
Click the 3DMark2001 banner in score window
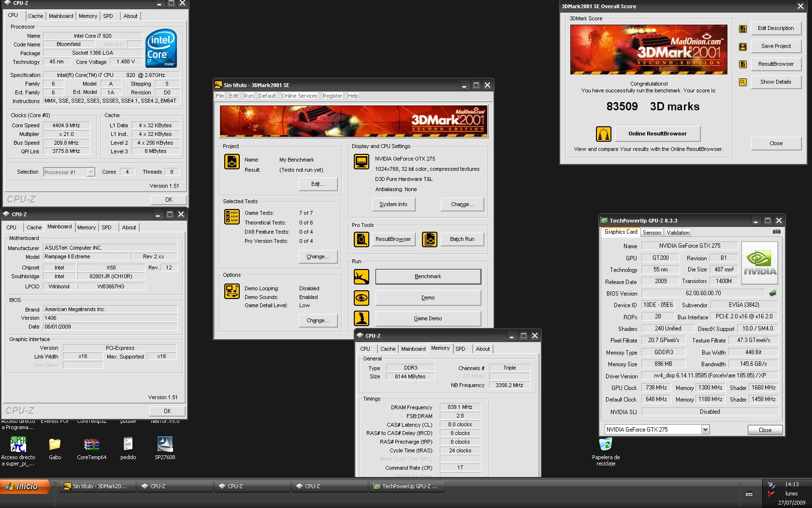[x=649, y=49]
